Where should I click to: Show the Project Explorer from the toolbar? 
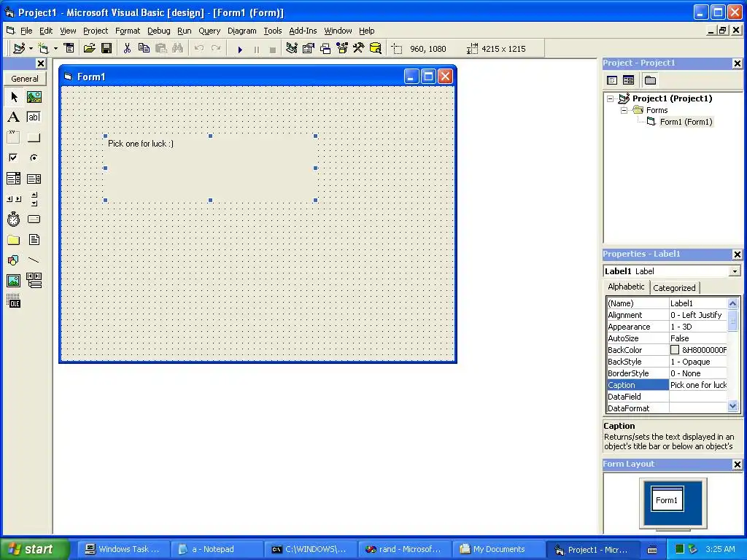coord(292,48)
